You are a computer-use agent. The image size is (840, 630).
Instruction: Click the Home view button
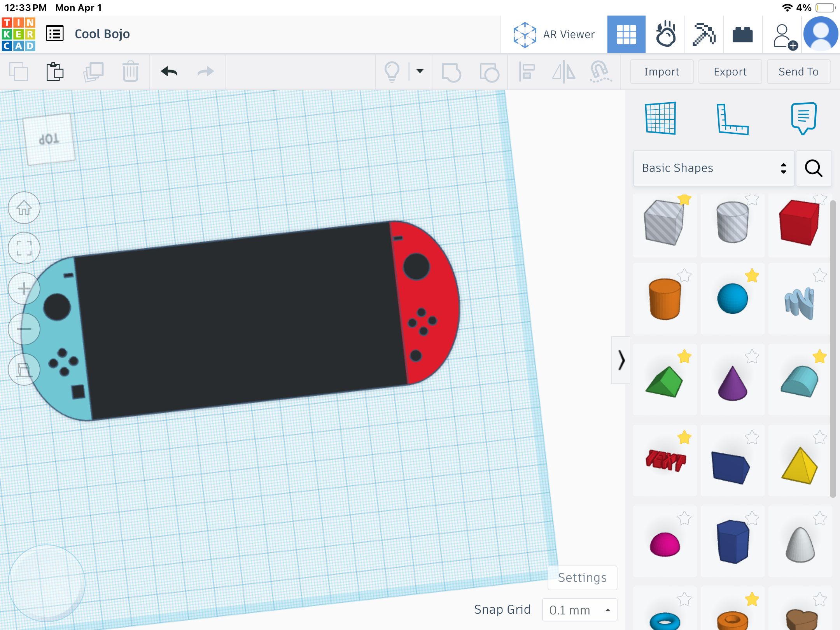(24, 208)
